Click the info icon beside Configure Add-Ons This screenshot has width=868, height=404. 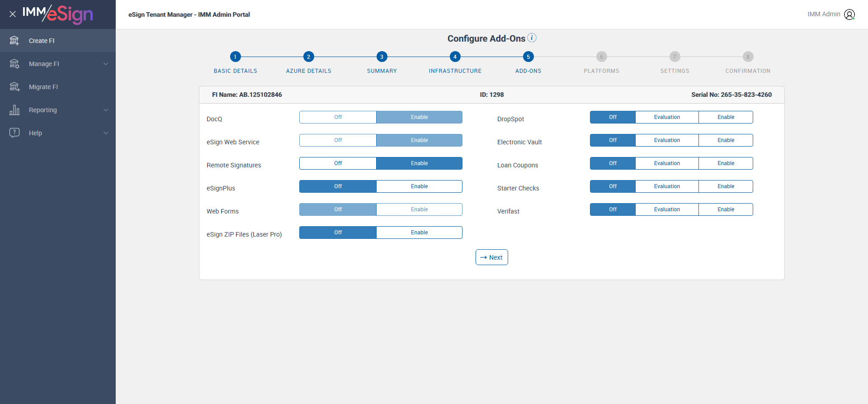click(532, 38)
